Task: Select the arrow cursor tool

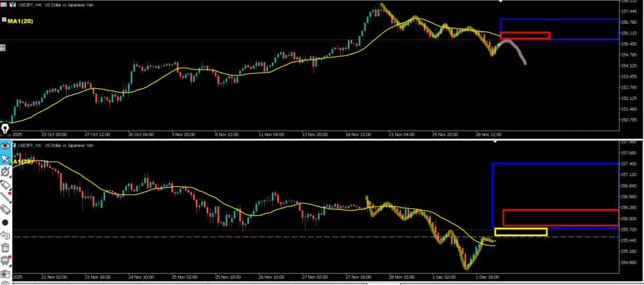Action: tap(6, 158)
